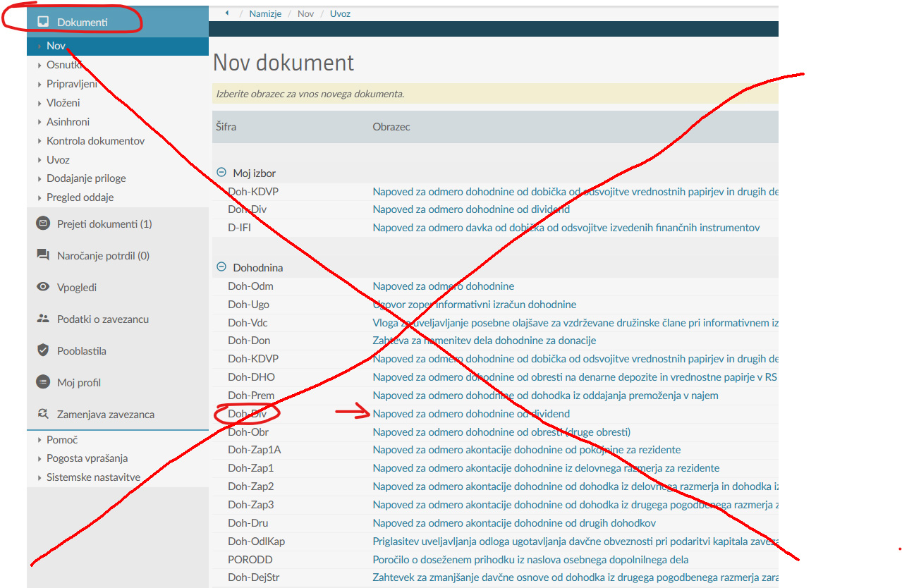Expand the Osnutki submenu arrow
Viewport: 902px width, 588px height.
(39, 65)
